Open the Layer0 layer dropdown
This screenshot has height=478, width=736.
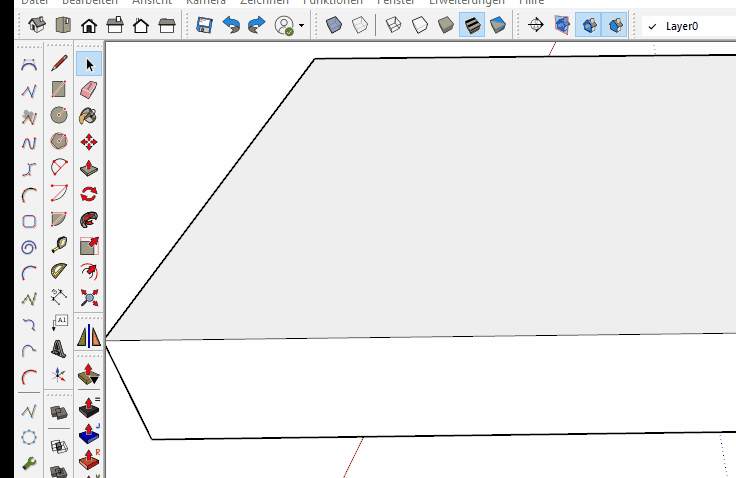[690, 26]
